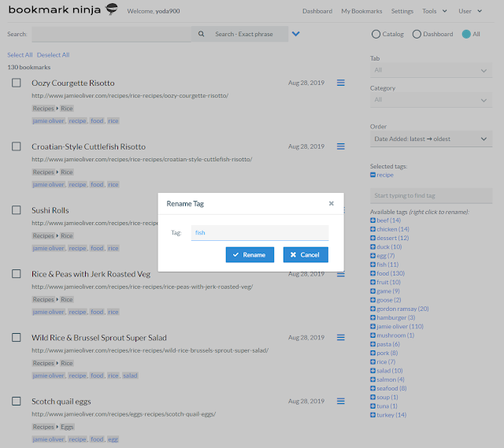Add tuna tag with plus icon
This screenshot has width=504, height=448.
pyautogui.click(x=372, y=406)
